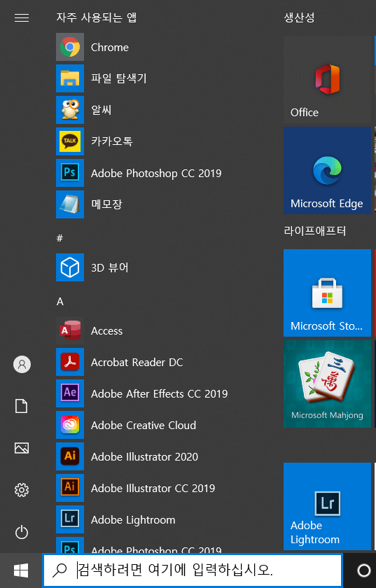Open the Pictures folder shortcut
This screenshot has height=588, width=376.
point(22,448)
